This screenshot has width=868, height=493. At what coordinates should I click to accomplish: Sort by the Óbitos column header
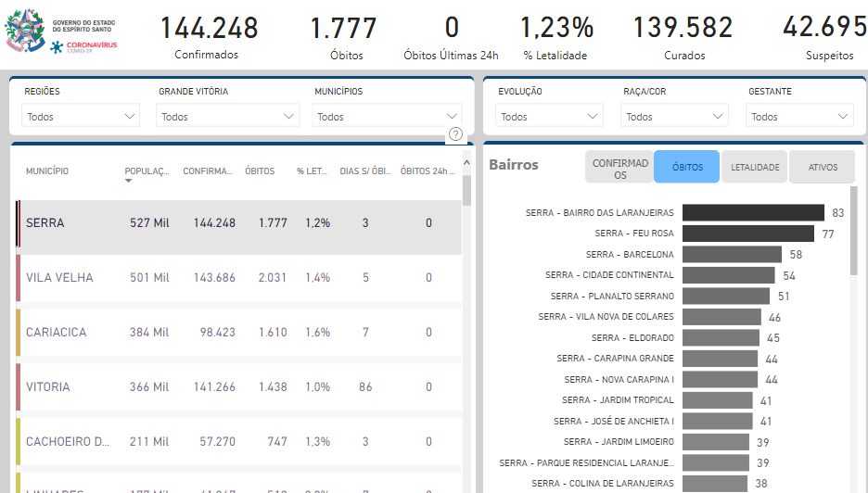[260, 171]
